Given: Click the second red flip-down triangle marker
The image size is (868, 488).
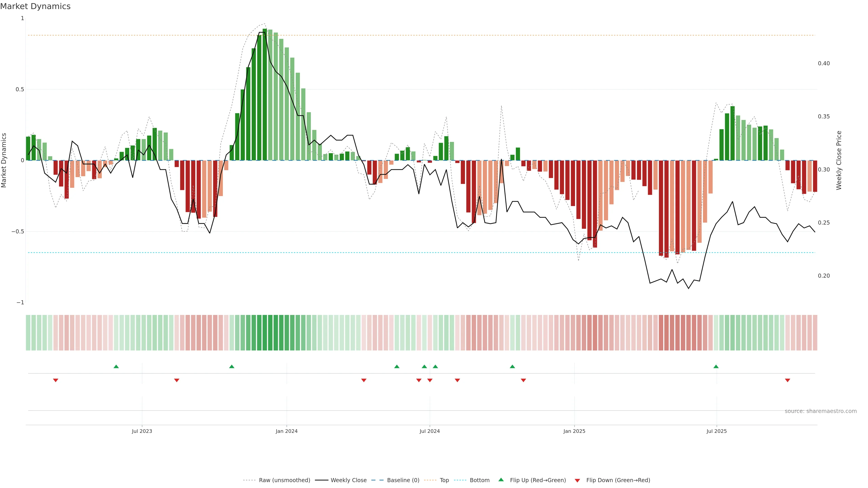Looking at the screenshot, I should point(177,380).
